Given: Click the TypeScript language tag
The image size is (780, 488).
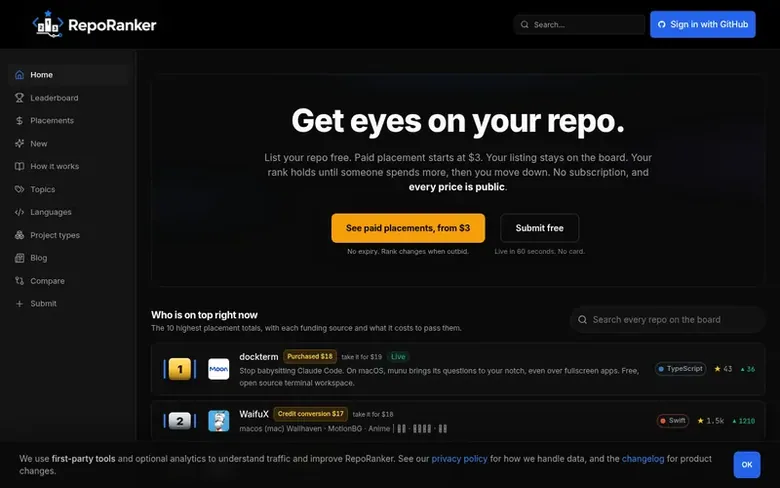Looking at the screenshot, I should click(681, 369).
